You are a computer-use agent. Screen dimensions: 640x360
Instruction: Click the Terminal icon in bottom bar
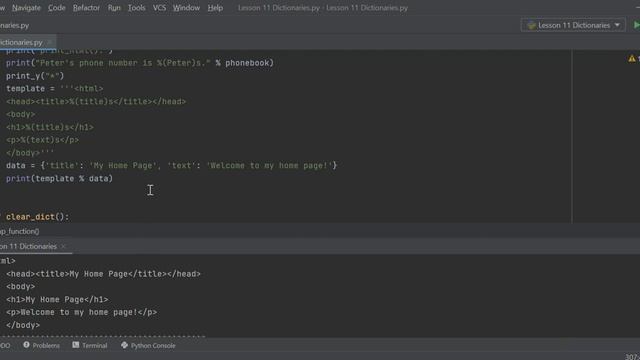click(x=76, y=345)
